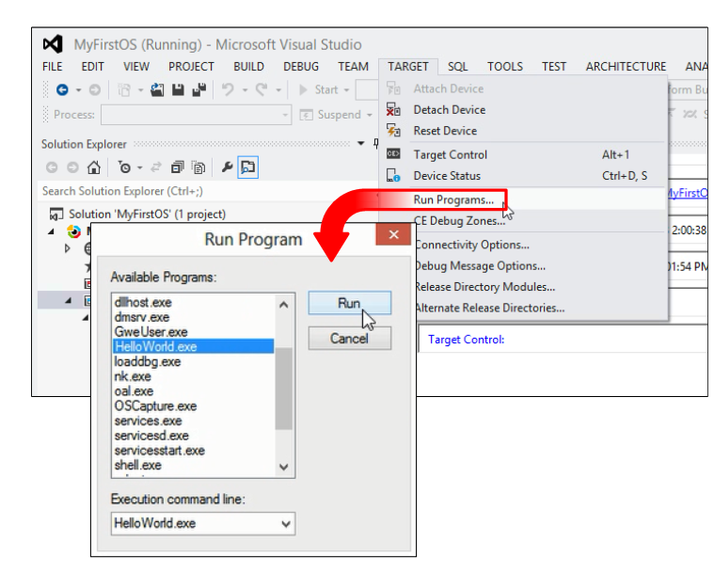The width and height of the screenshot is (714, 588).
Task: Click the Visual Studio logo icon
Action: (x=53, y=44)
